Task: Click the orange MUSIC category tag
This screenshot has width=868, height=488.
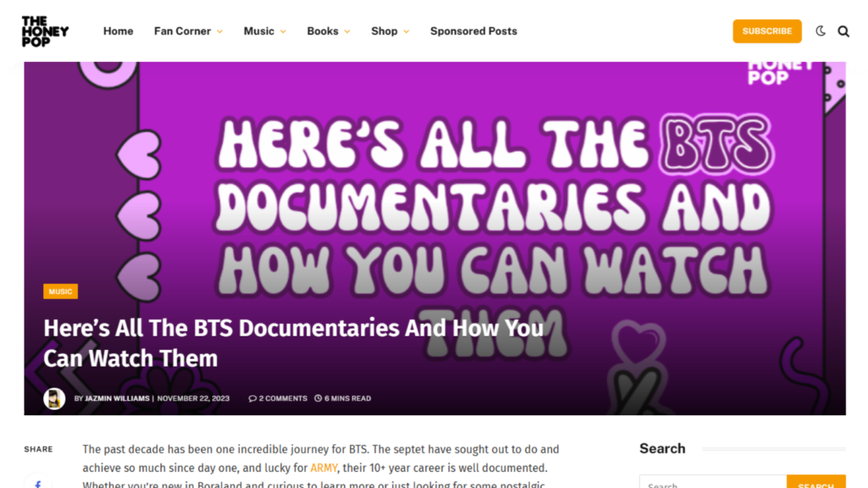Action: (x=60, y=291)
